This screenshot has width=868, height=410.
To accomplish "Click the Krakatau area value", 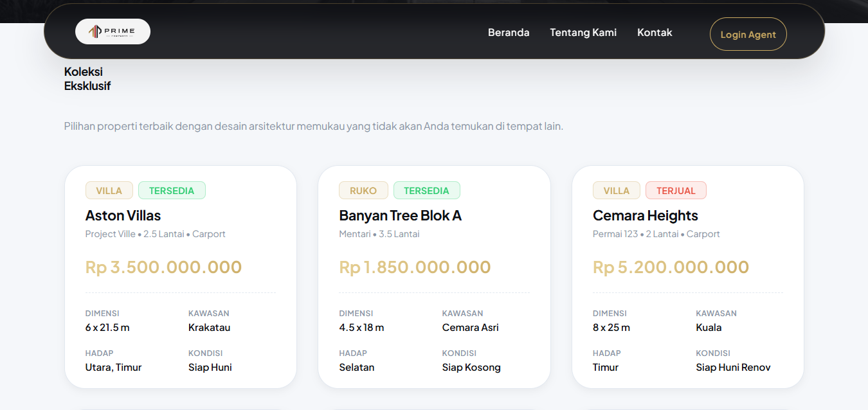I will tap(209, 327).
